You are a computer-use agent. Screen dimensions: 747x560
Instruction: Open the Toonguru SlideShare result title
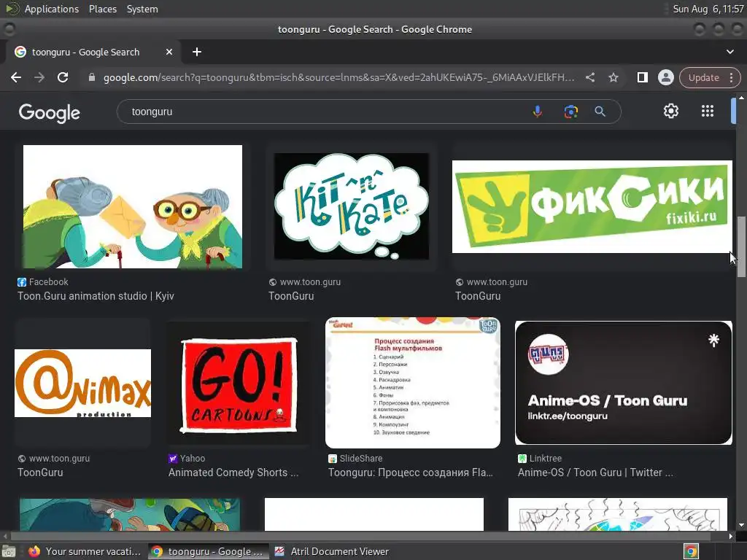[x=410, y=472]
